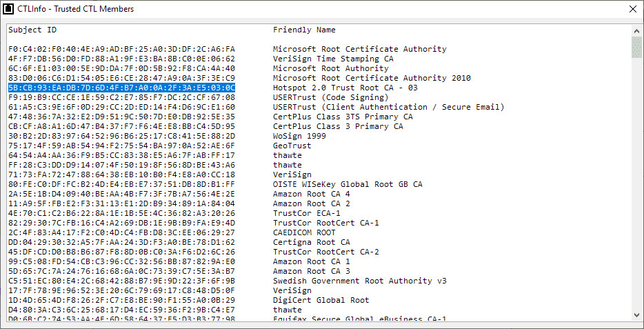Select the Microsoft Root Certificate Authority row
This screenshot has width=644, height=329.
pyautogui.click(x=359, y=49)
